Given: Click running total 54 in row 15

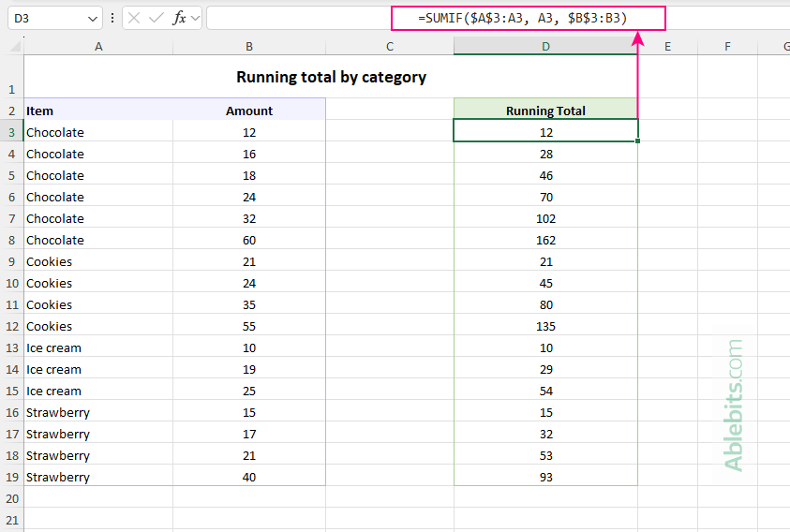Looking at the screenshot, I should 545,391.
